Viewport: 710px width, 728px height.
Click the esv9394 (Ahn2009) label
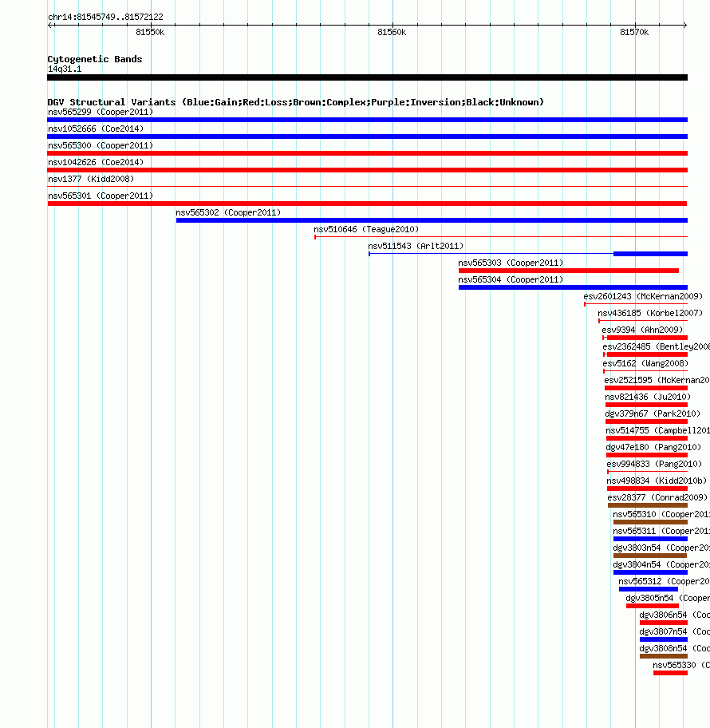point(643,329)
